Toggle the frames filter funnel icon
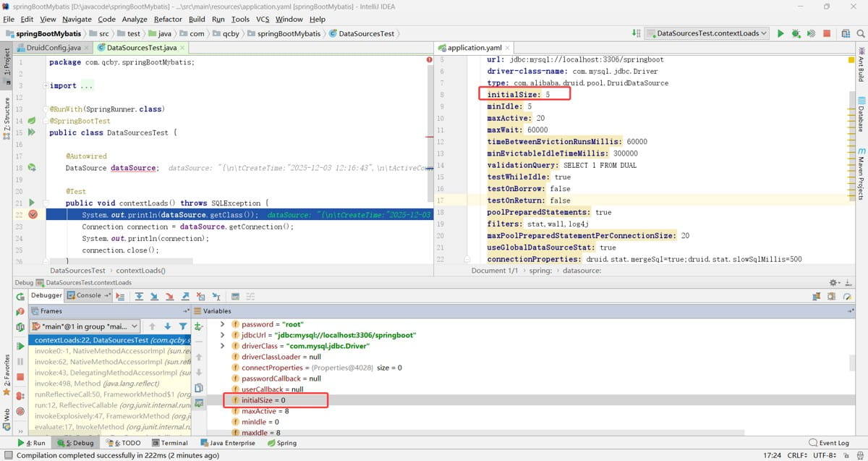This screenshot has height=461, width=868. click(x=183, y=326)
